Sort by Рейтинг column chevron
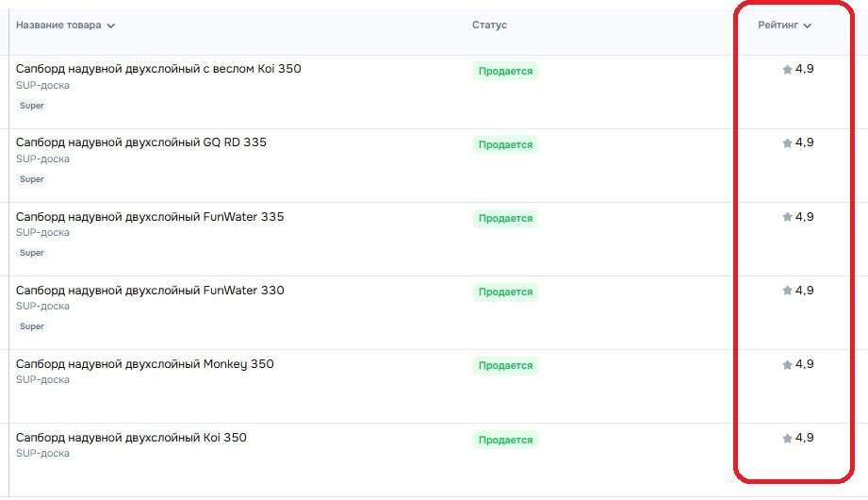This screenshot has width=868, height=500. tap(807, 25)
